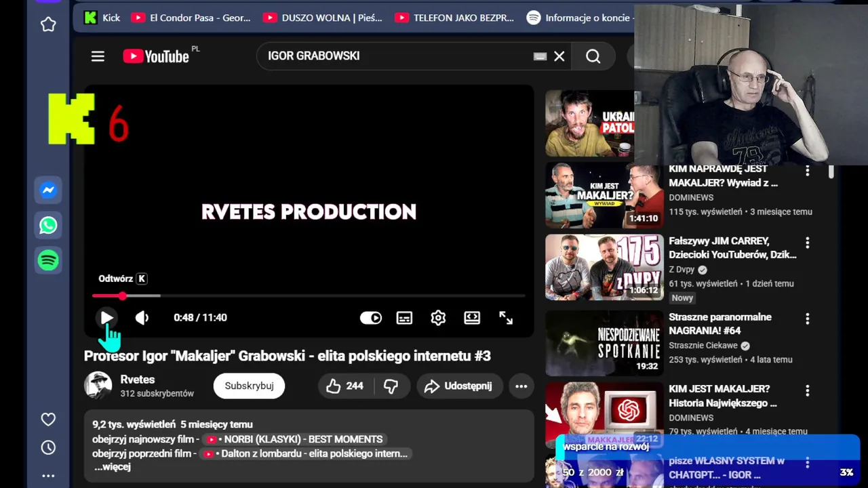Image resolution: width=868 pixels, height=488 pixels.
Task: Click the sidebar scrollbar thumb beside recommendations
Action: coord(831,171)
